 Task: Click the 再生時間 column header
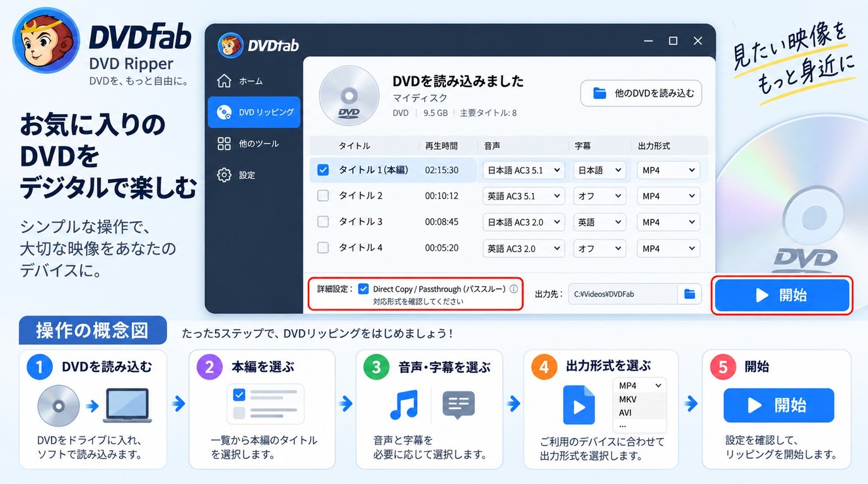(x=442, y=146)
